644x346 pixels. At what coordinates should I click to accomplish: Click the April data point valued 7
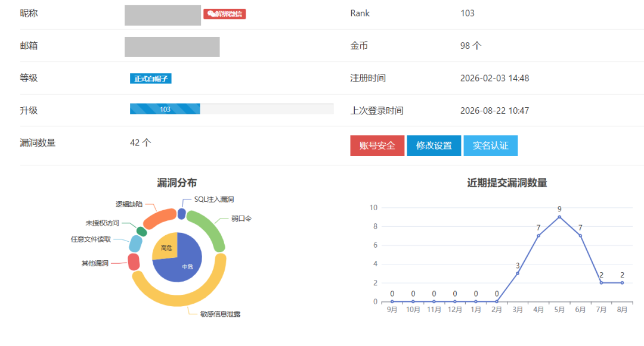click(x=538, y=236)
